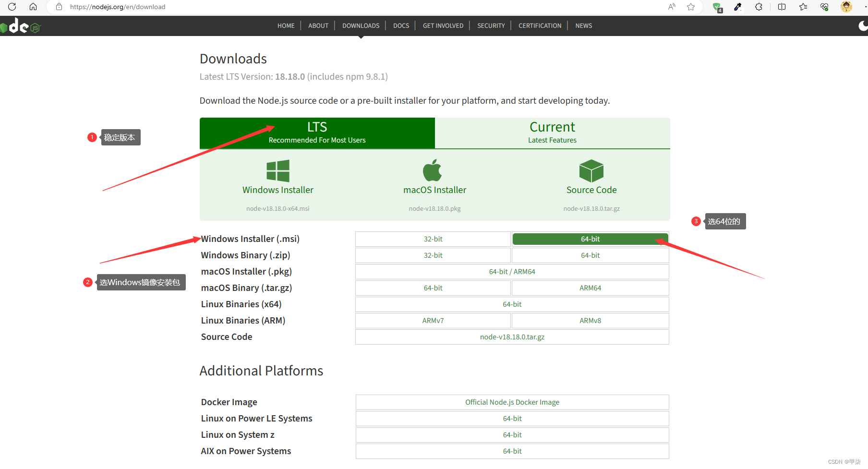Open the ABOUT menu item
The height and width of the screenshot is (469, 868).
point(318,26)
